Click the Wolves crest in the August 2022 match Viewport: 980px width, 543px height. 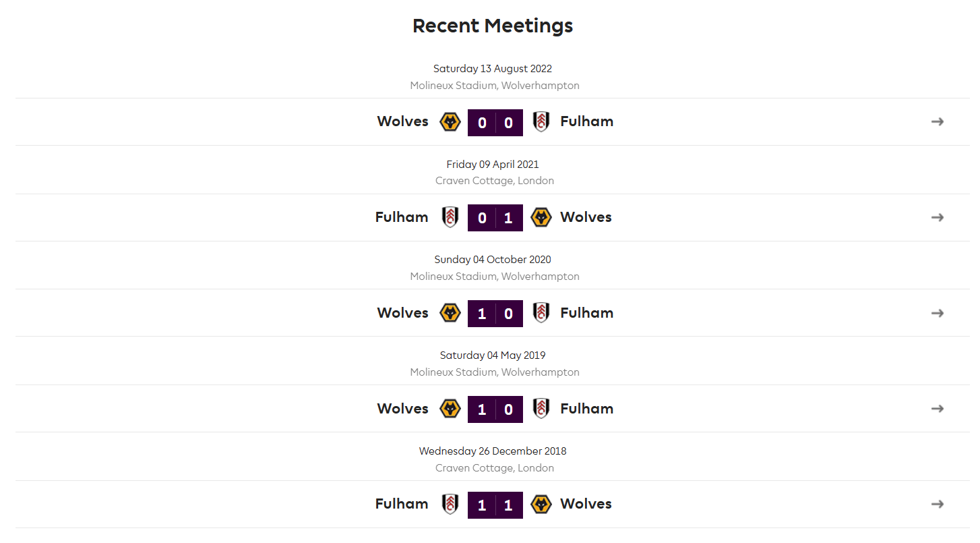[x=450, y=122]
